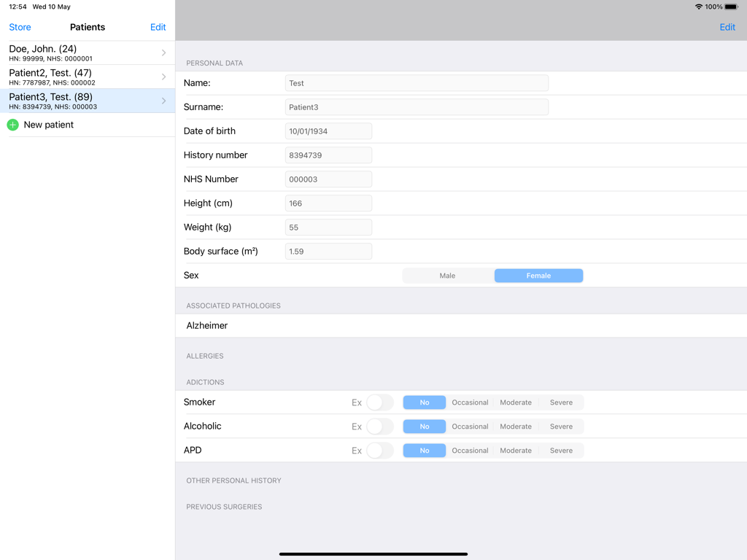Viewport: 747px width, 560px height.
Task: Click the Body surface field
Action: pos(329,252)
